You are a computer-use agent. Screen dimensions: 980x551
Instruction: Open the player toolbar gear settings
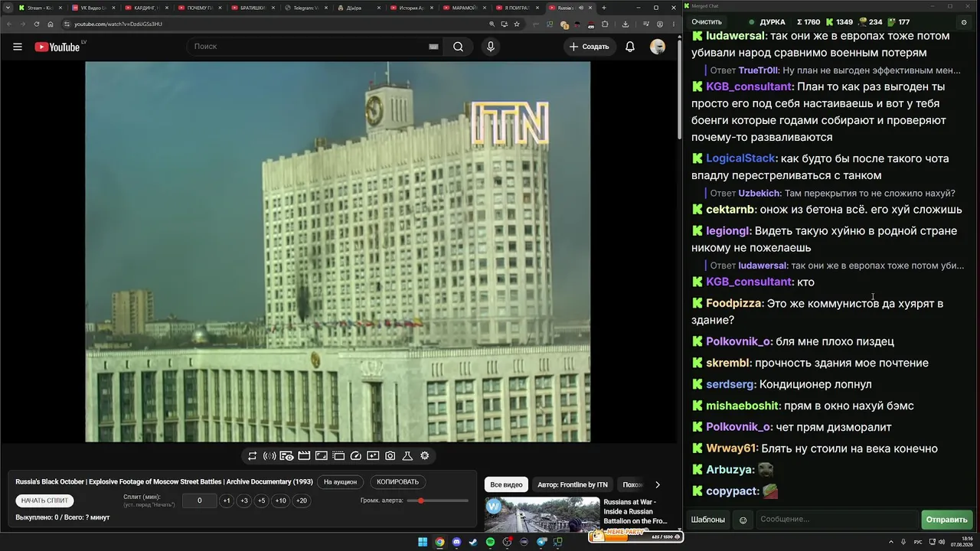[425, 456]
